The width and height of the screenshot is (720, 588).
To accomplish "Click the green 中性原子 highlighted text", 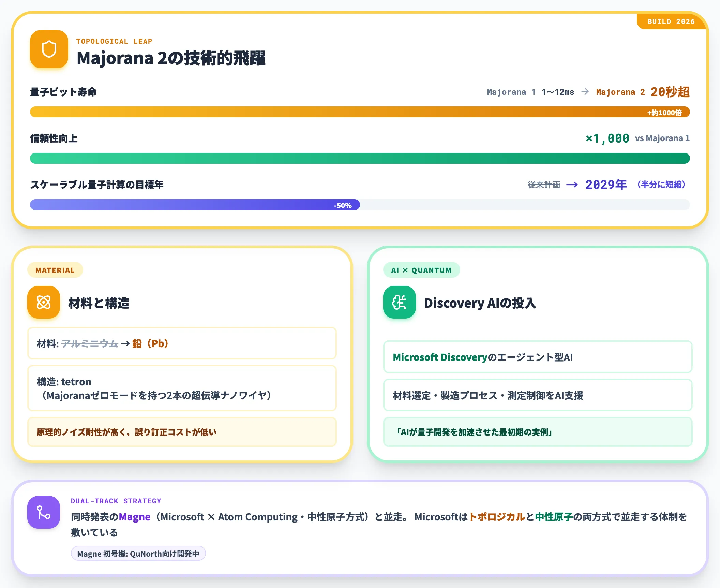I will click(x=554, y=517).
